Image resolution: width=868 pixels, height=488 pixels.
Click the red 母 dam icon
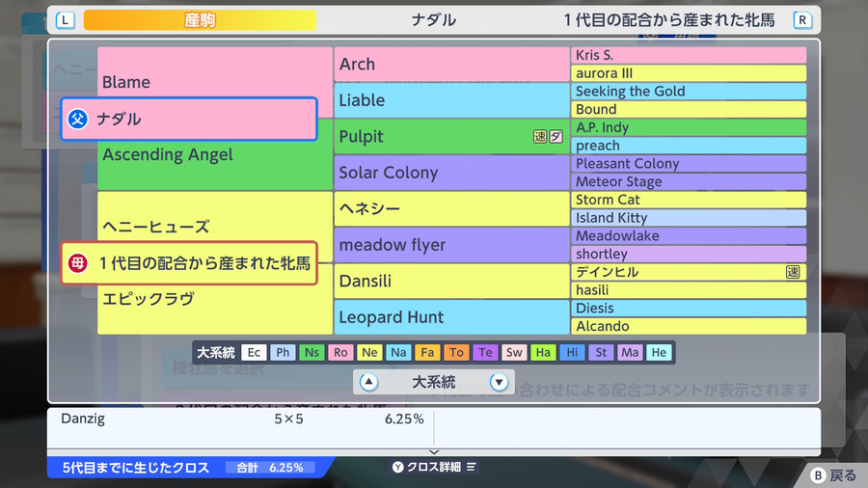77,263
